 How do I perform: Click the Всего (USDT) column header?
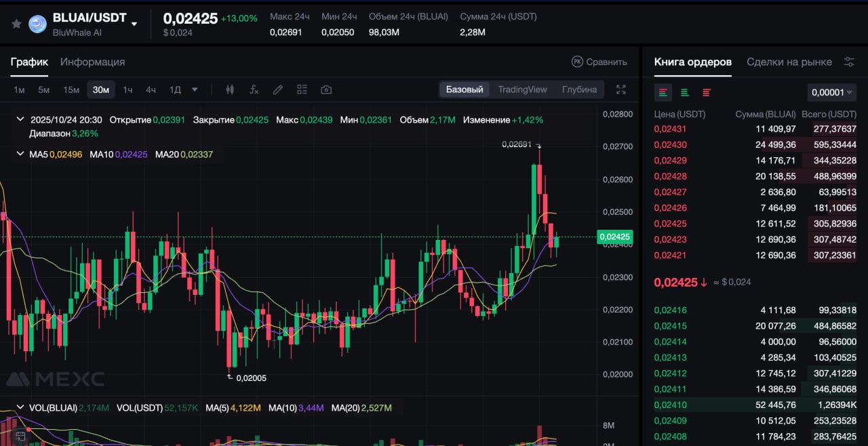tap(829, 114)
